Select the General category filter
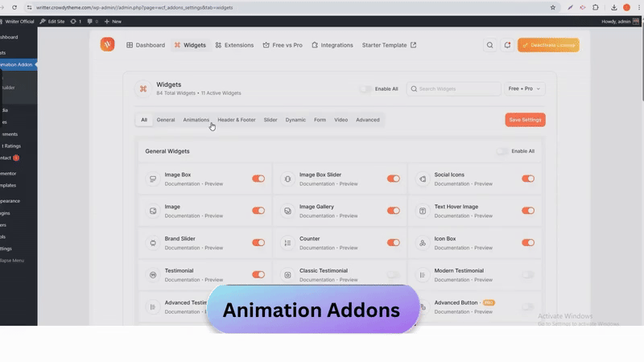 166,120
